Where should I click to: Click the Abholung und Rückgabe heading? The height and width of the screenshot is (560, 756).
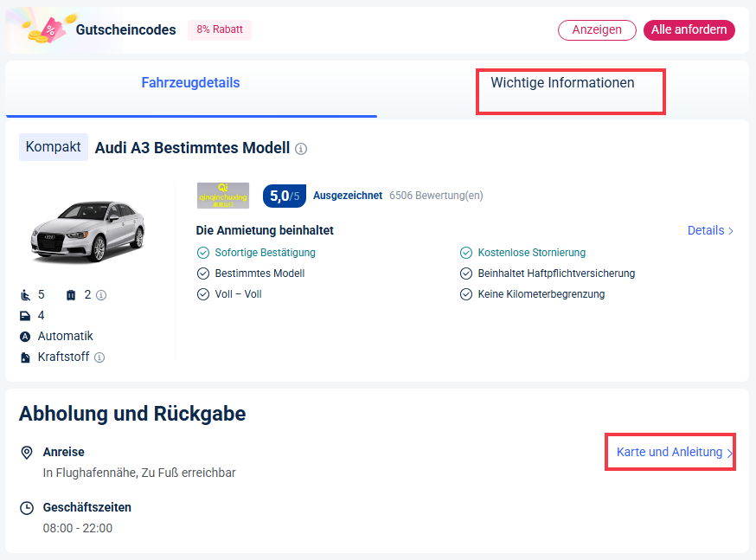pos(132,414)
